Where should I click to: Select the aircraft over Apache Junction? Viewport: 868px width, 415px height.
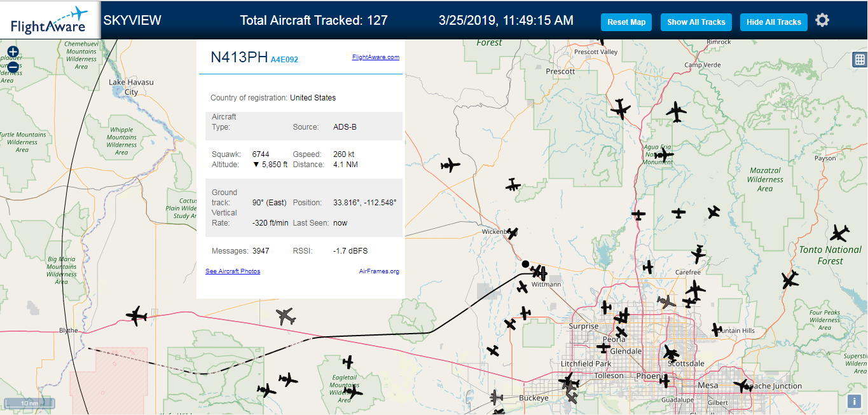pyautogui.click(x=742, y=385)
